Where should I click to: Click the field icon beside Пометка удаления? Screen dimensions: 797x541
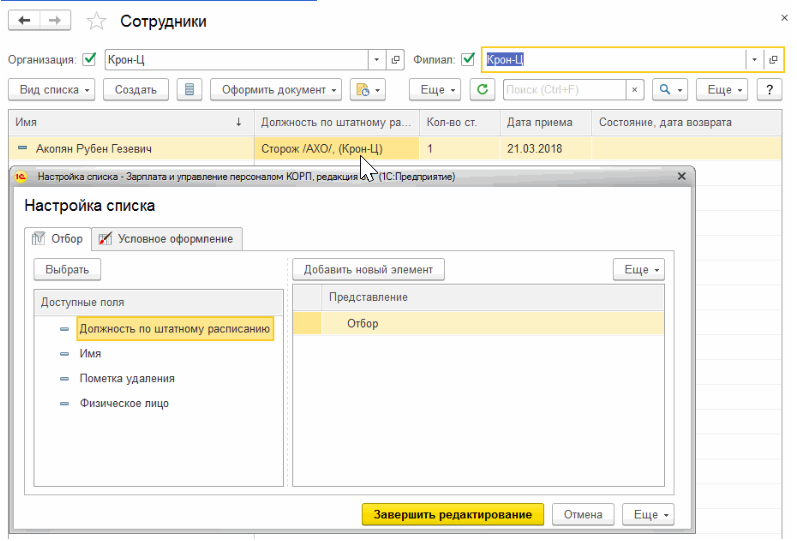(x=64, y=379)
